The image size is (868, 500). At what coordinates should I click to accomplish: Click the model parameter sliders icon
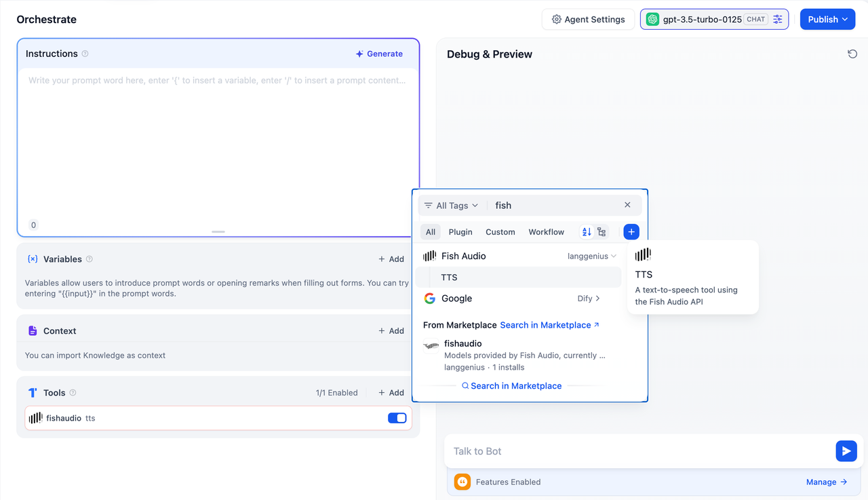778,20
